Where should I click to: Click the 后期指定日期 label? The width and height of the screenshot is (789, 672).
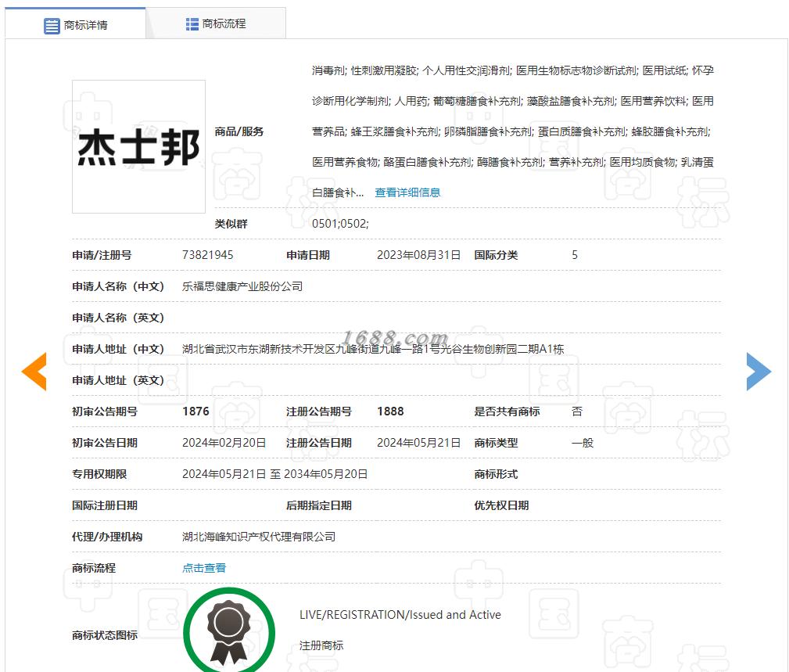(x=319, y=505)
